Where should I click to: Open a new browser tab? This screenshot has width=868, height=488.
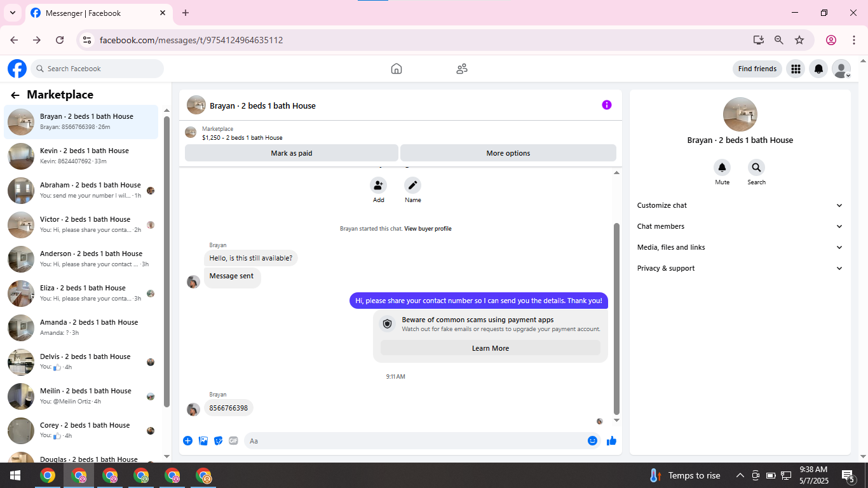coord(186,13)
